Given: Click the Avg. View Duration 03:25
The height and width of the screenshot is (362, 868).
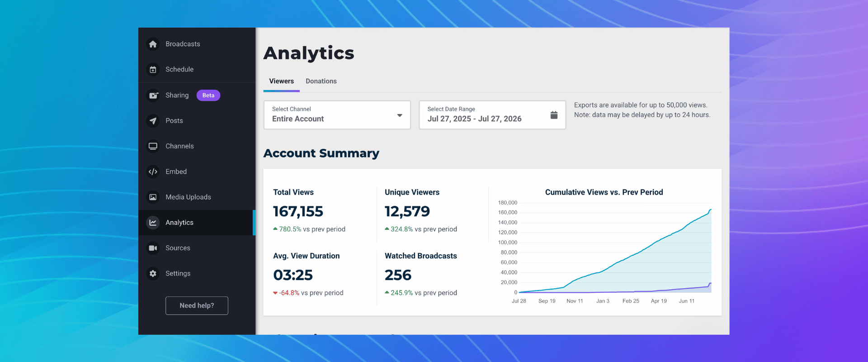Looking at the screenshot, I should point(293,275).
